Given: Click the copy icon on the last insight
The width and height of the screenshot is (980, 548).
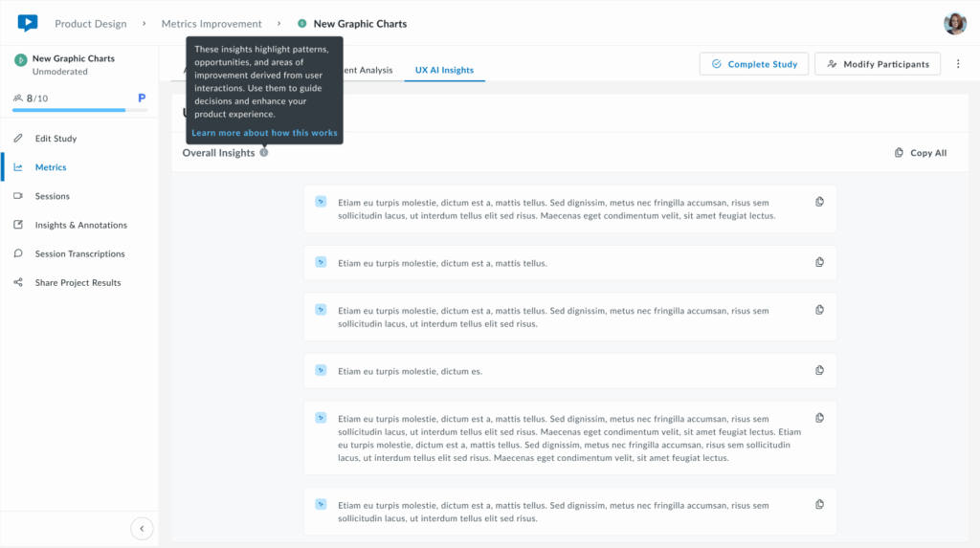Looking at the screenshot, I should click(819, 504).
